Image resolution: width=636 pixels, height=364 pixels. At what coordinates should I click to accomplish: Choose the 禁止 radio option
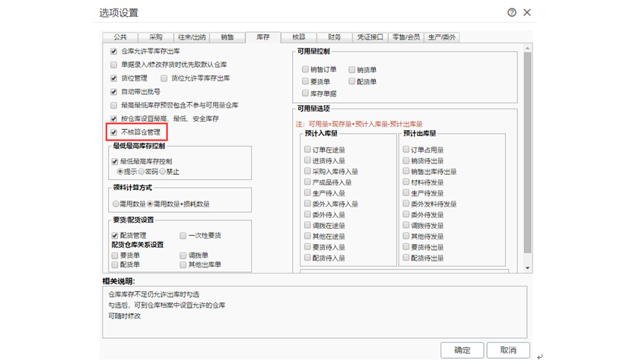[163, 172]
